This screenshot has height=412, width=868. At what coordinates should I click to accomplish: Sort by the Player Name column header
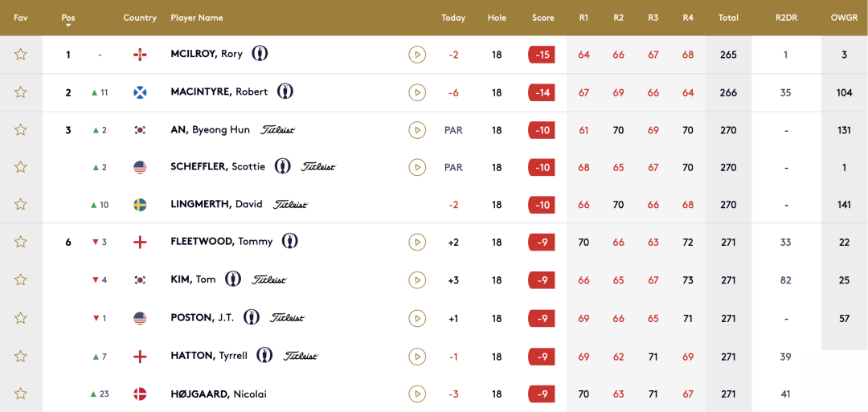(197, 18)
